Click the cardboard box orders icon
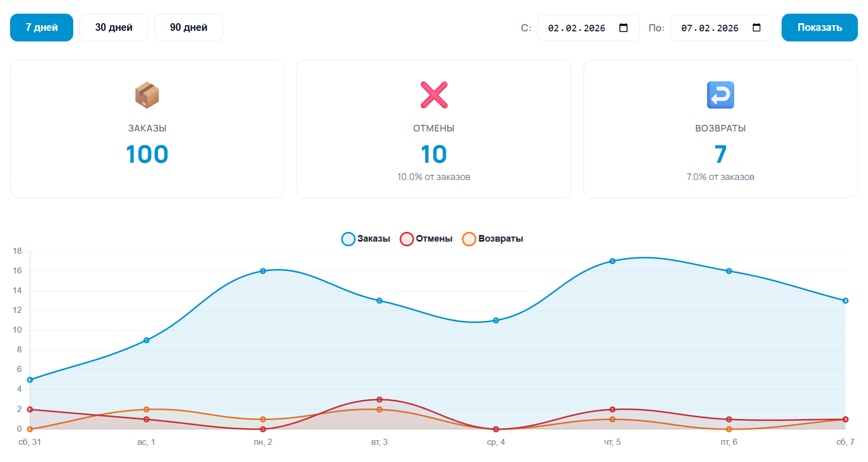 [x=147, y=95]
